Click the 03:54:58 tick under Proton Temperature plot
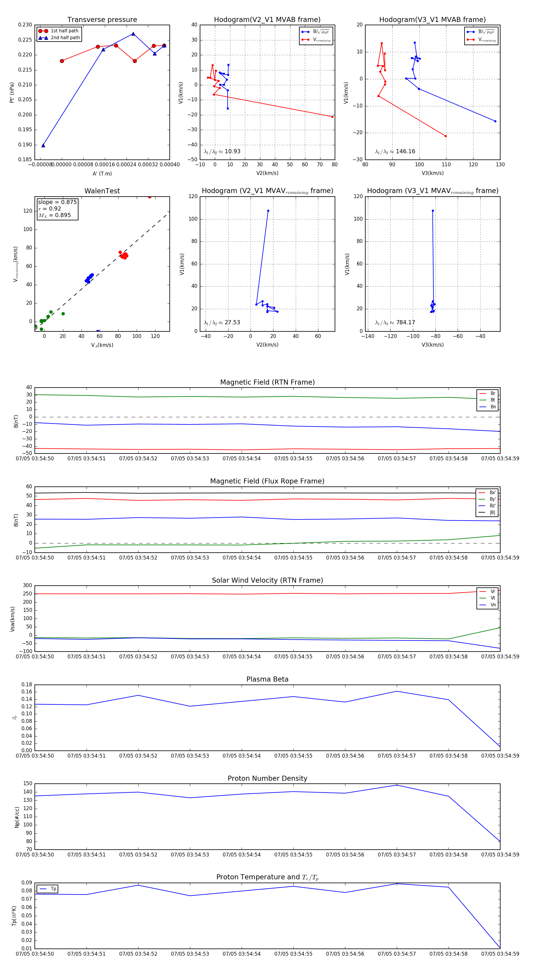This screenshot has width=535, height=980. (x=449, y=954)
